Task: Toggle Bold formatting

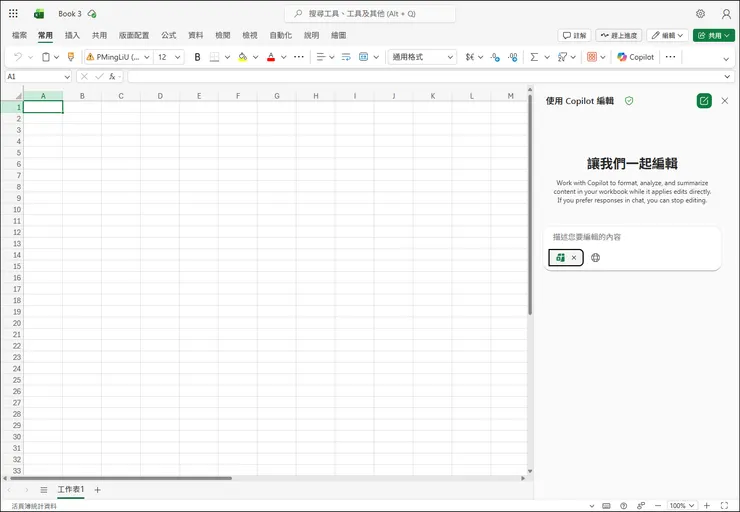Action: tap(197, 57)
